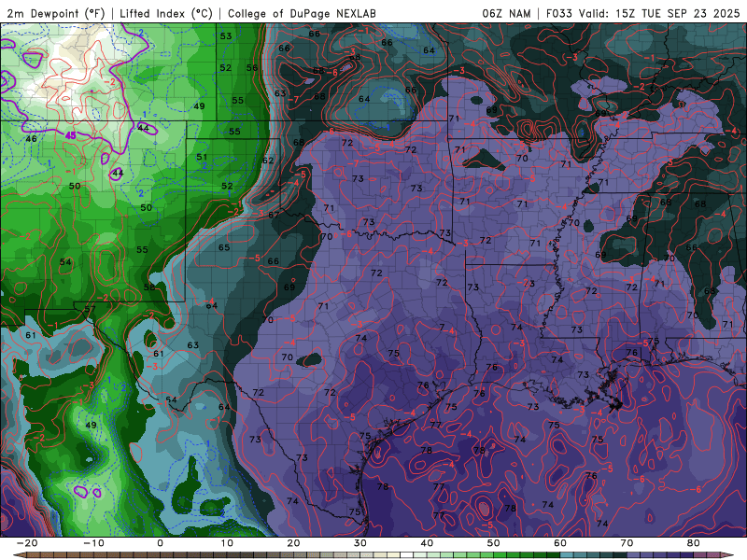Click the '70' color scale label
Viewport: 747px width, 560px height.
click(x=627, y=543)
